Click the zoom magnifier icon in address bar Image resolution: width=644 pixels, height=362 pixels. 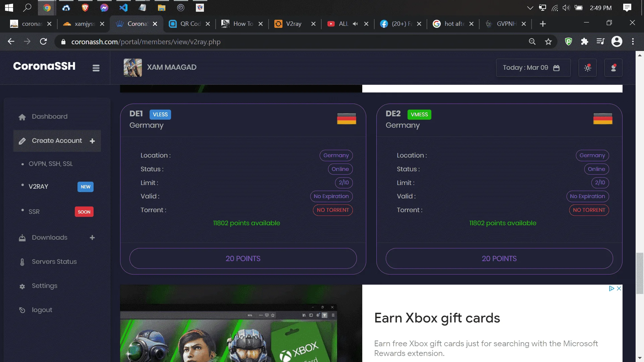tap(532, 42)
